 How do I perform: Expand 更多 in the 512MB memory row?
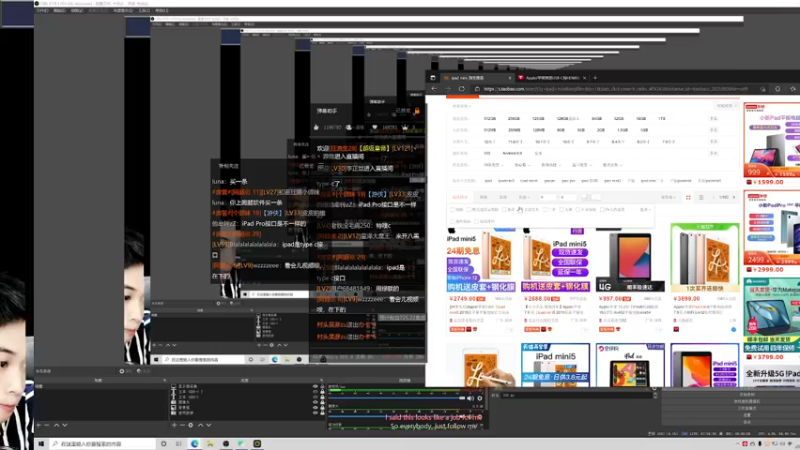click(713, 130)
